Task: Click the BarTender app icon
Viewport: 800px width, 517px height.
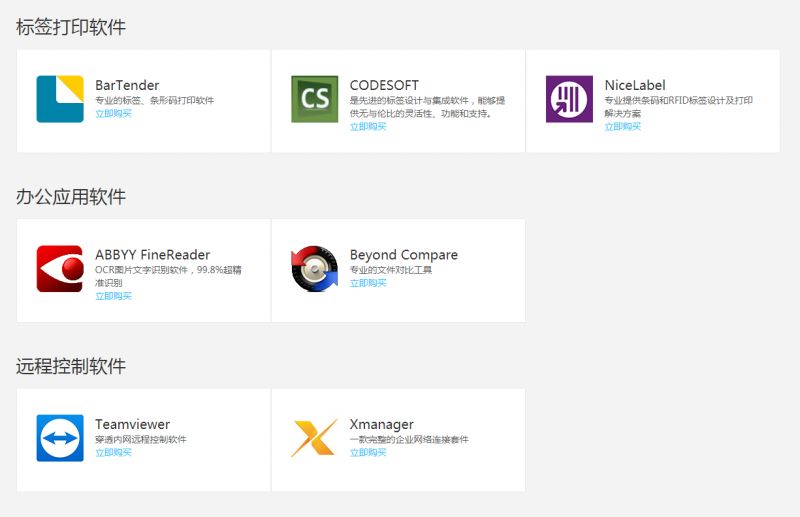Action: click(x=60, y=99)
